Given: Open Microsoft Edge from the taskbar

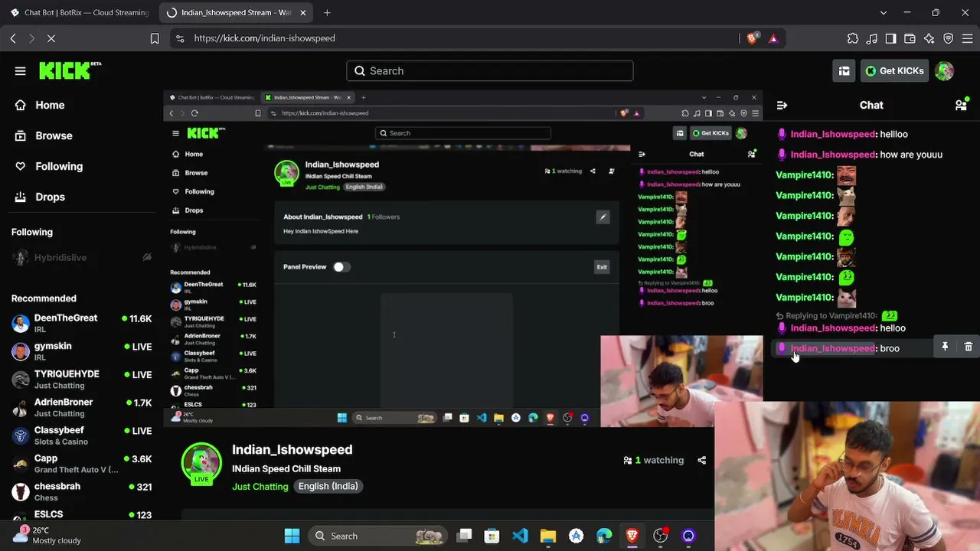Looking at the screenshot, I should pyautogui.click(x=604, y=536).
